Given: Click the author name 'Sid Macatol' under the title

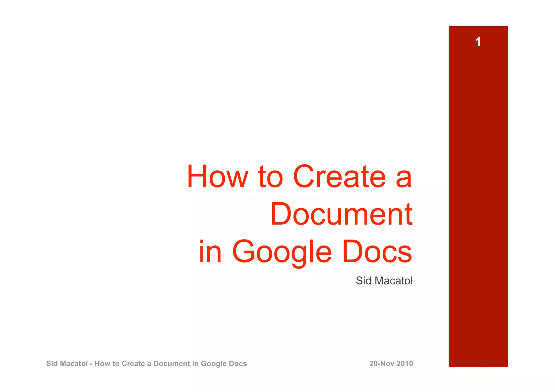Looking at the screenshot, I should pyautogui.click(x=384, y=281).
